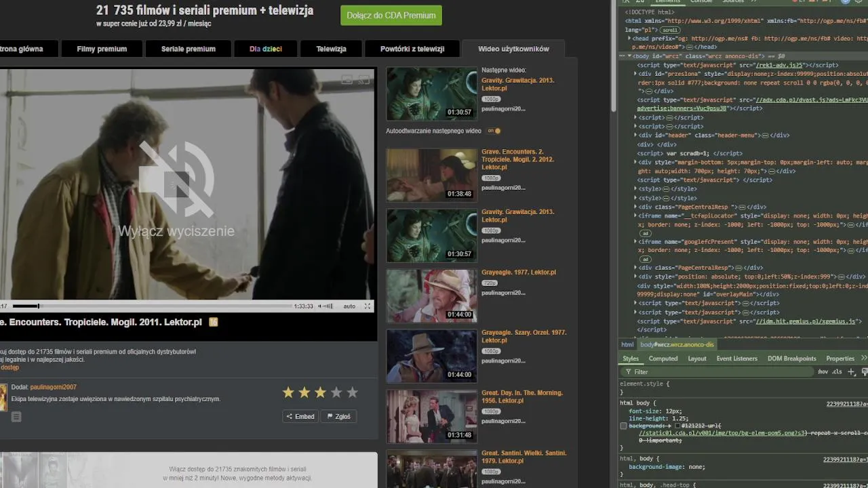Open uploader paulinagorni2007 profile link
The image size is (868, 488).
[53, 387]
